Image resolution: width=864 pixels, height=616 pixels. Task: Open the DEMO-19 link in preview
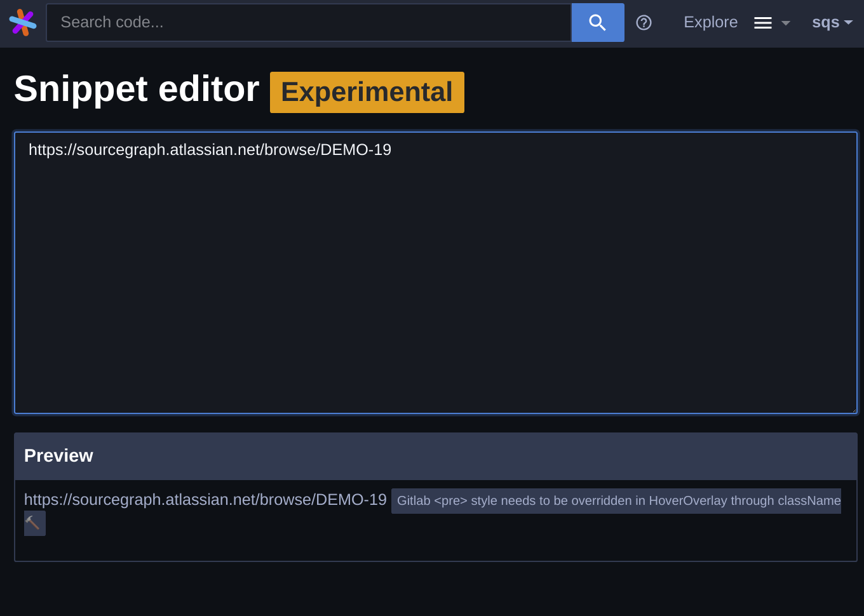205,500
